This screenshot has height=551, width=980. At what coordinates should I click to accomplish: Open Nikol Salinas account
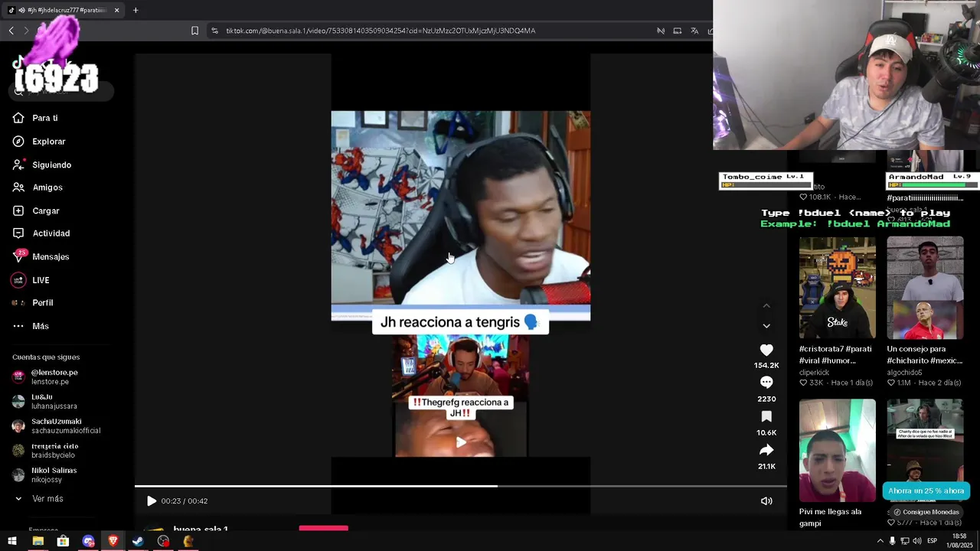[54, 474]
